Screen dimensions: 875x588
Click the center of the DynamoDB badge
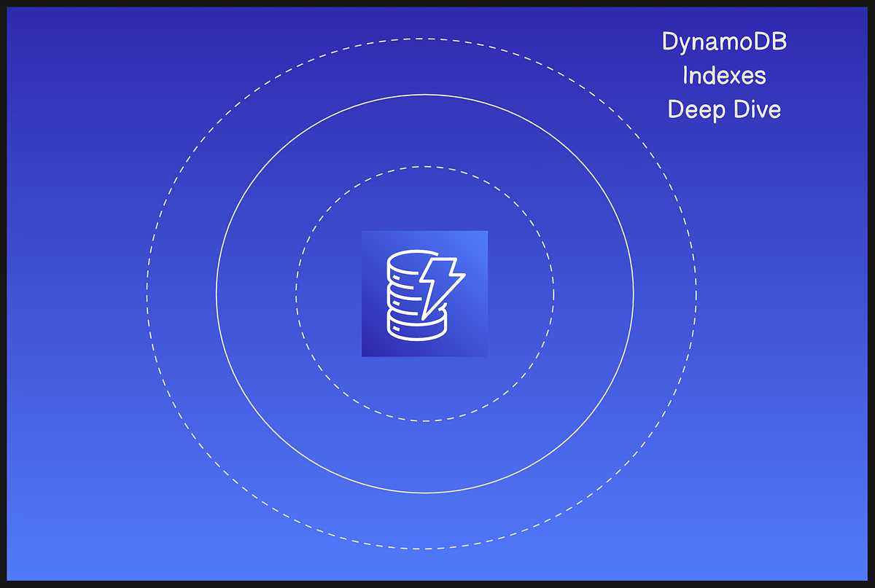[x=424, y=293]
